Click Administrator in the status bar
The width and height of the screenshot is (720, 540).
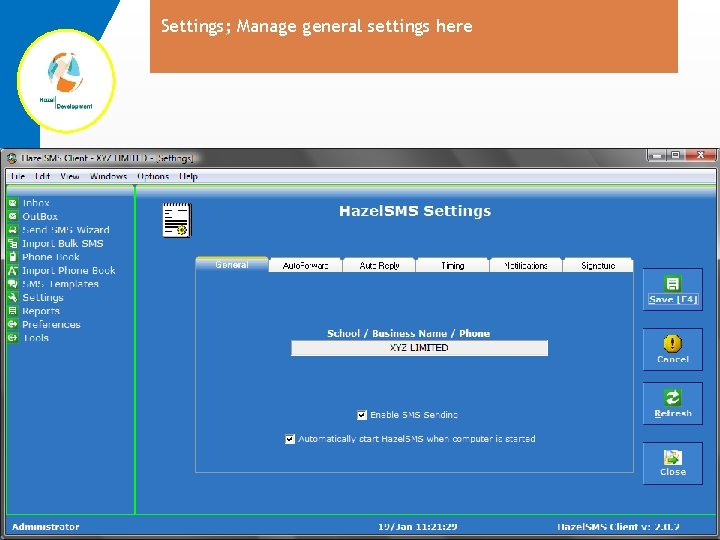coord(45,527)
